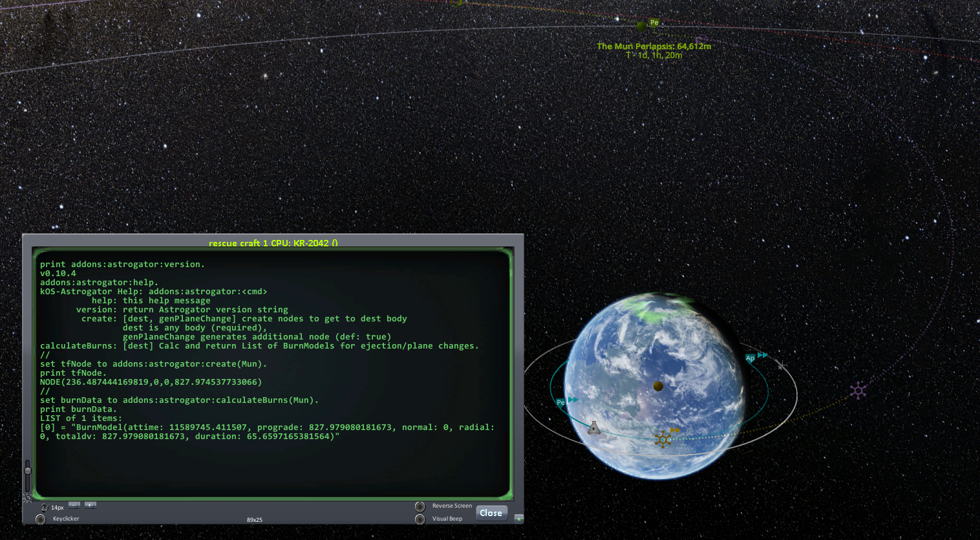
Task: Click the 'print burnData.' terminal line
Action: [x=79, y=409]
